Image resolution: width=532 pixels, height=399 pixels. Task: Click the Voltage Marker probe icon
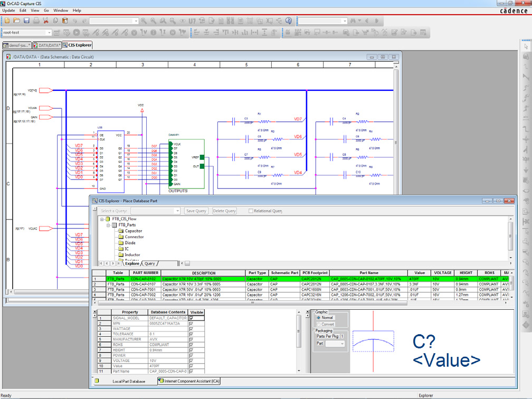click(x=96, y=33)
